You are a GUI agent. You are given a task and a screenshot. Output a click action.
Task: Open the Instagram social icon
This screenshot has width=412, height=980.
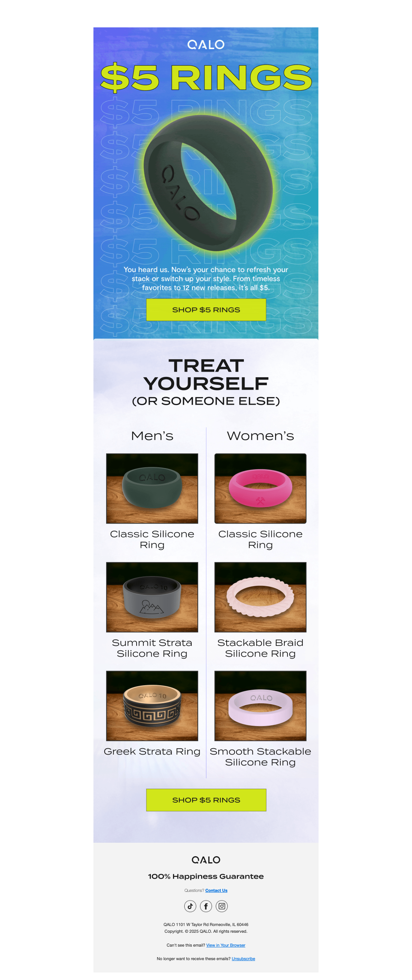[x=222, y=906]
